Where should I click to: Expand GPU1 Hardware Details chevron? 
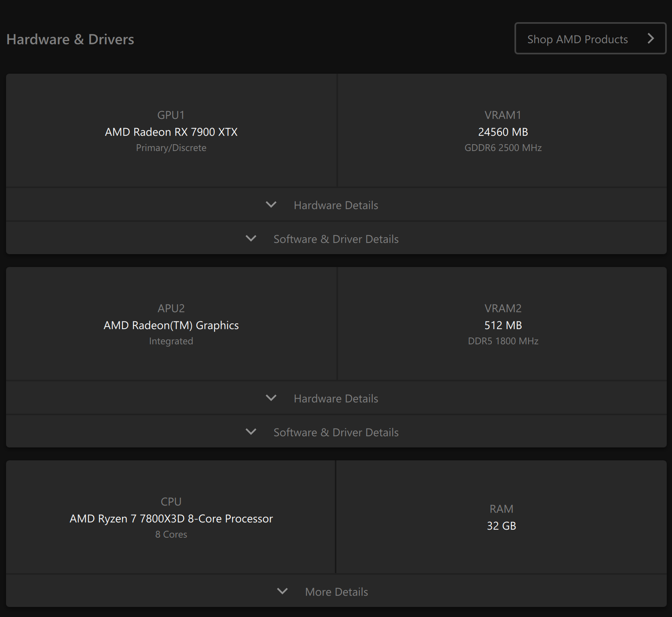coord(271,205)
